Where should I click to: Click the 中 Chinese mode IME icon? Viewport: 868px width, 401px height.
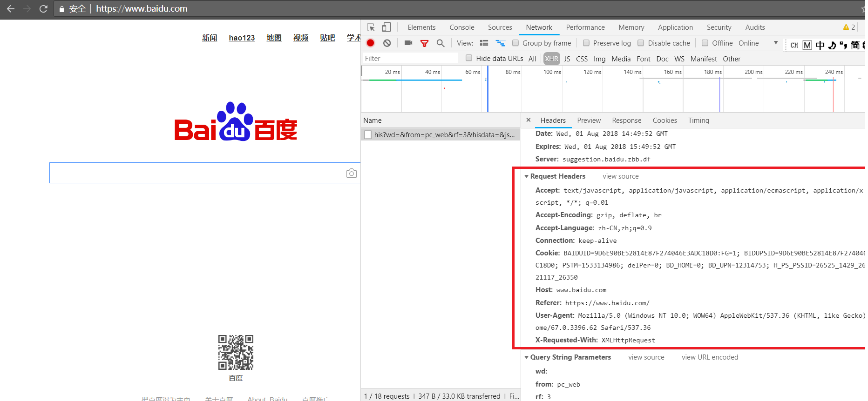[x=820, y=45]
